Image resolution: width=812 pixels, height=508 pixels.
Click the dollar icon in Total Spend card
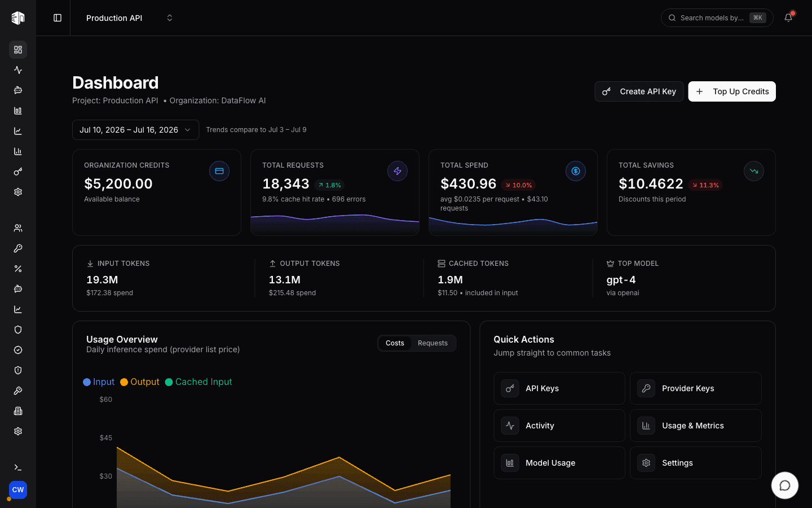point(576,171)
